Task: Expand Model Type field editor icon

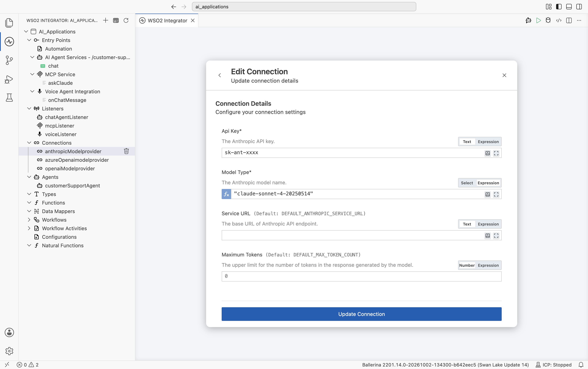Action: tap(496, 194)
